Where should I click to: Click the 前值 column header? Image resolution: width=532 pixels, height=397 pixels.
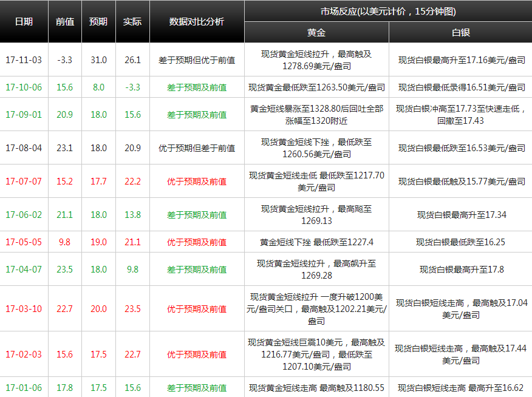(65, 21)
